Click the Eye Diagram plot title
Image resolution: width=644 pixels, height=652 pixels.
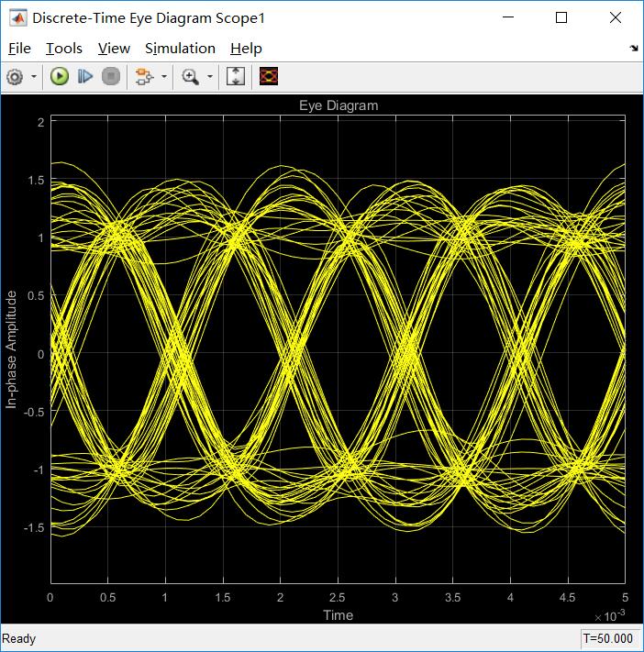[x=339, y=105]
